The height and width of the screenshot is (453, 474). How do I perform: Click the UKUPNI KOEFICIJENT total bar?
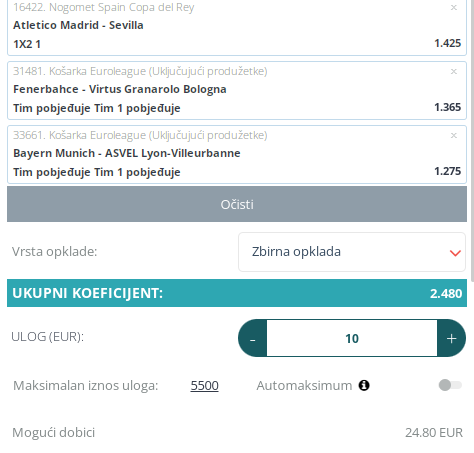[237, 293]
